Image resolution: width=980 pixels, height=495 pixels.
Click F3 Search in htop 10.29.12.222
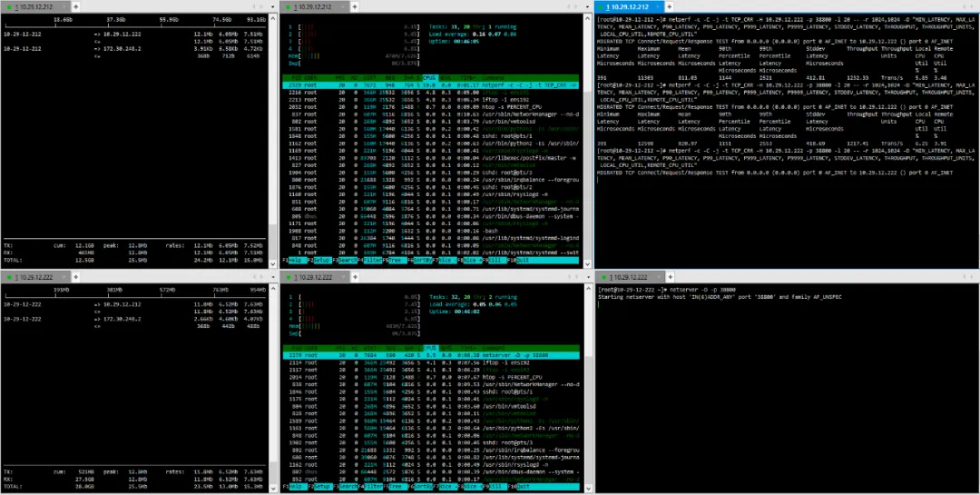tap(343, 486)
